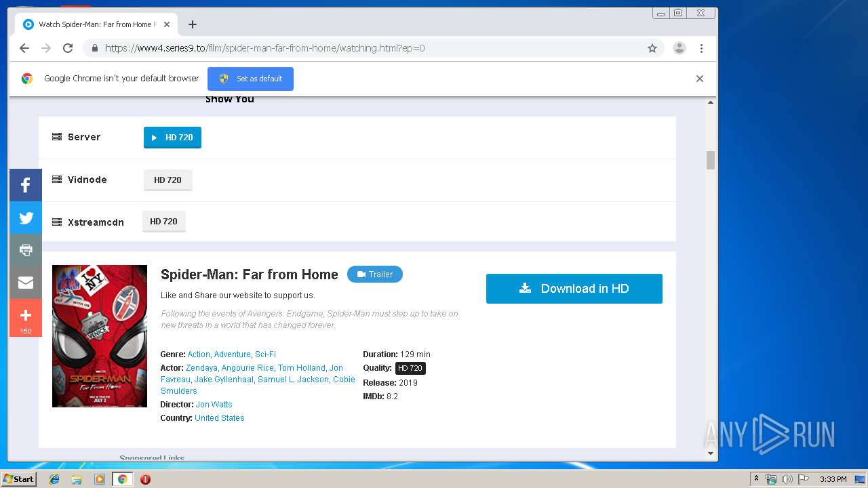This screenshot has width=868, height=488.
Task: Bookmark this page with star icon
Action: (652, 48)
